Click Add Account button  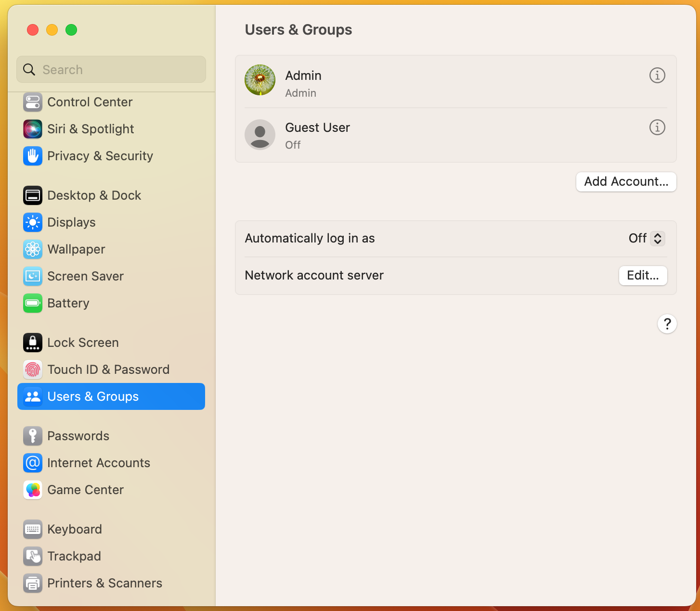626,181
